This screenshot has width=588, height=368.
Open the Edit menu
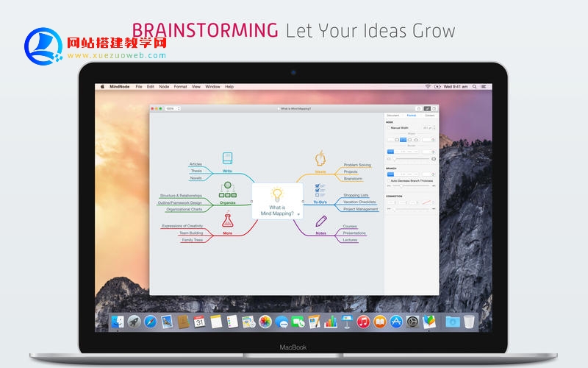click(151, 87)
